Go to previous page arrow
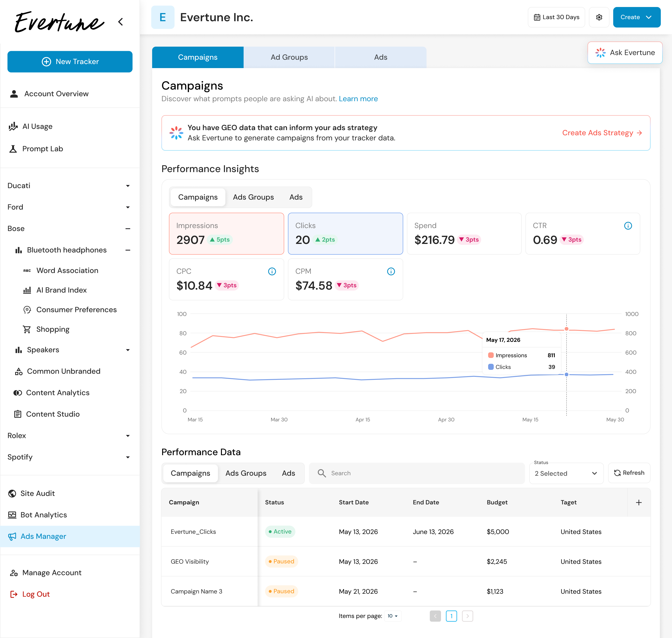Screen dimensions: 672x638 tap(435, 616)
